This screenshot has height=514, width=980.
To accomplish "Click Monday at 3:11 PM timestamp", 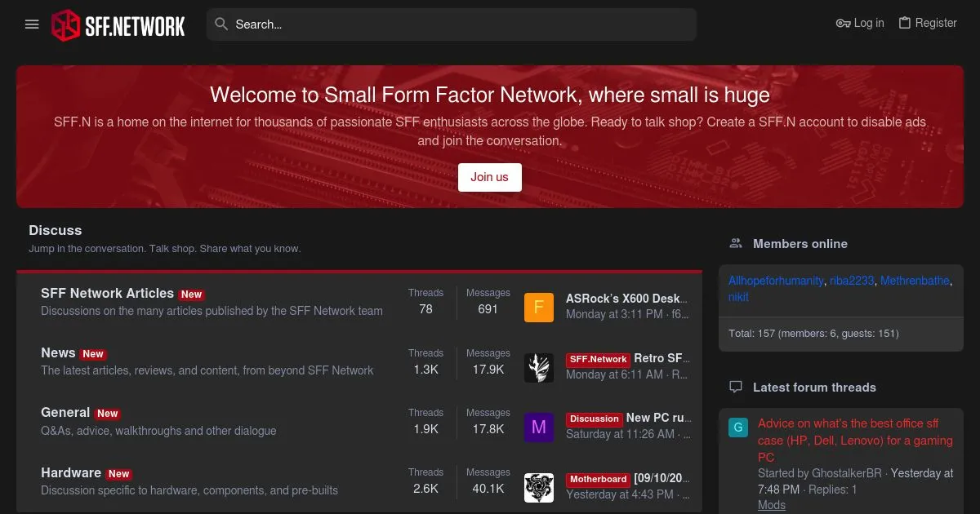I will [x=614, y=314].
